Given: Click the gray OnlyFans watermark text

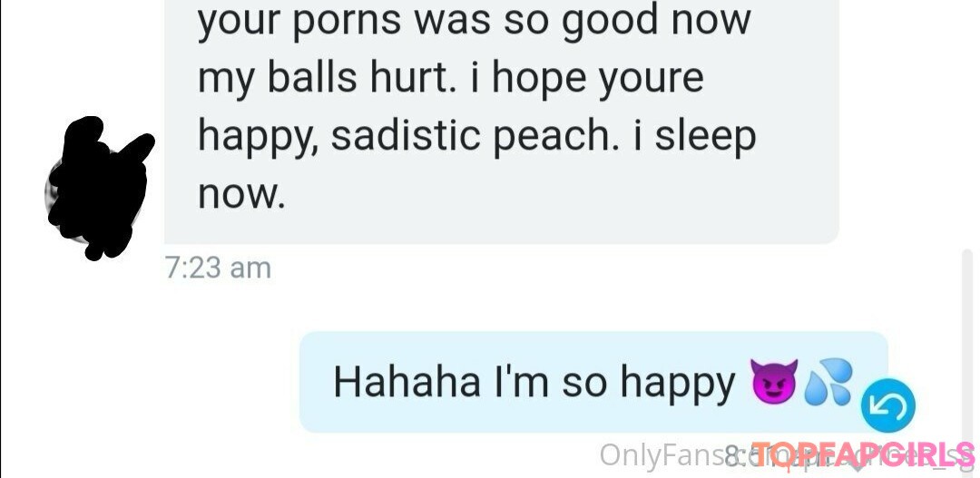Looking at the screenshot, I should point(661,455).
